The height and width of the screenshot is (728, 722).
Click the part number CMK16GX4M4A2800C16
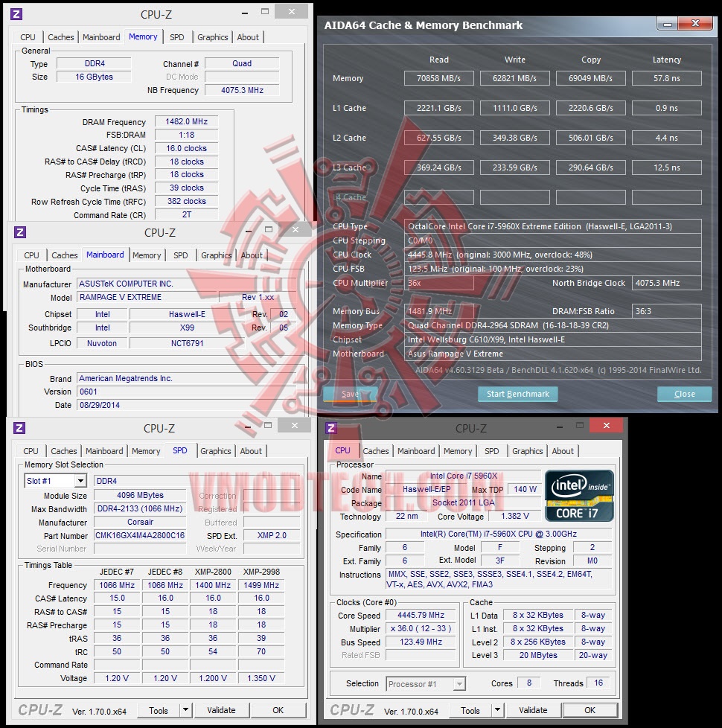[x=140, y=535]
